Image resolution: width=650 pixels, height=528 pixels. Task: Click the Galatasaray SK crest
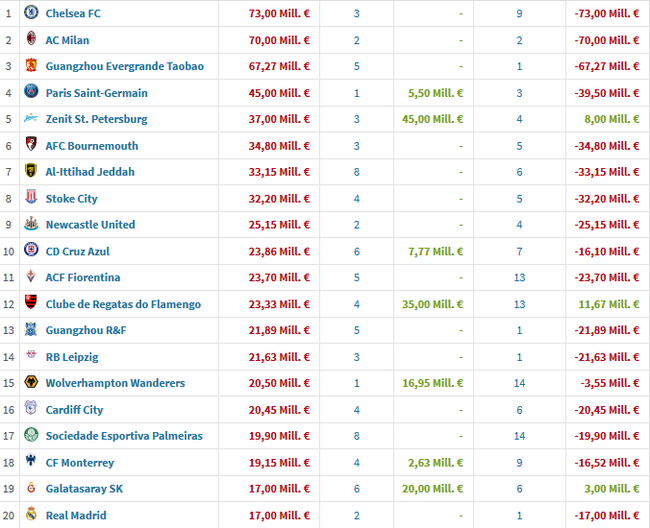pos(31,487)
